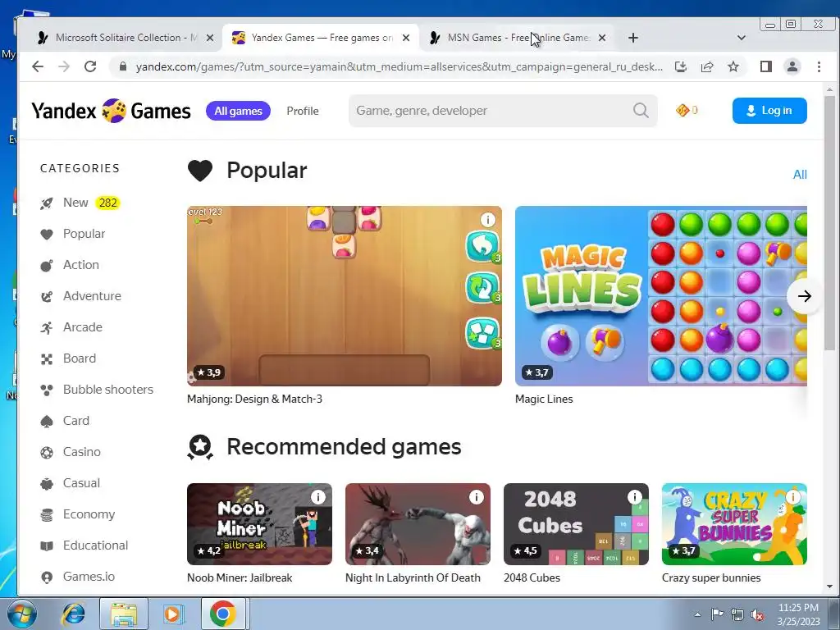Viewport: 840px width, 630px height.
Task: Reload the page in Chrome
Action: coord(90,66)
